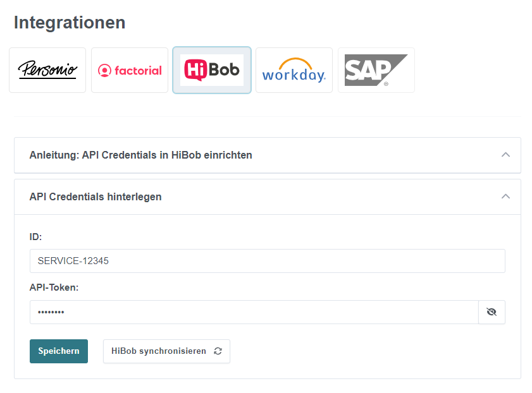Collapse API Credentials hinterlegen via its chevron
Screen dimensions: 532x393
coord(505,196)
